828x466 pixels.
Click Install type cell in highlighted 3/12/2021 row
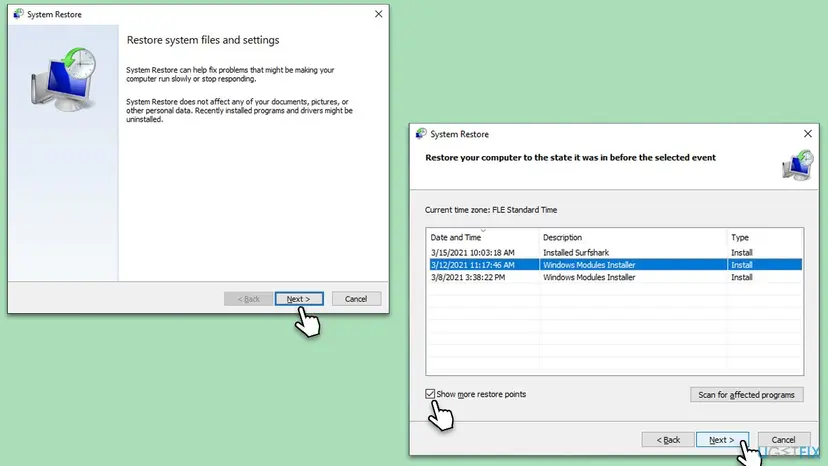(741, 265)
